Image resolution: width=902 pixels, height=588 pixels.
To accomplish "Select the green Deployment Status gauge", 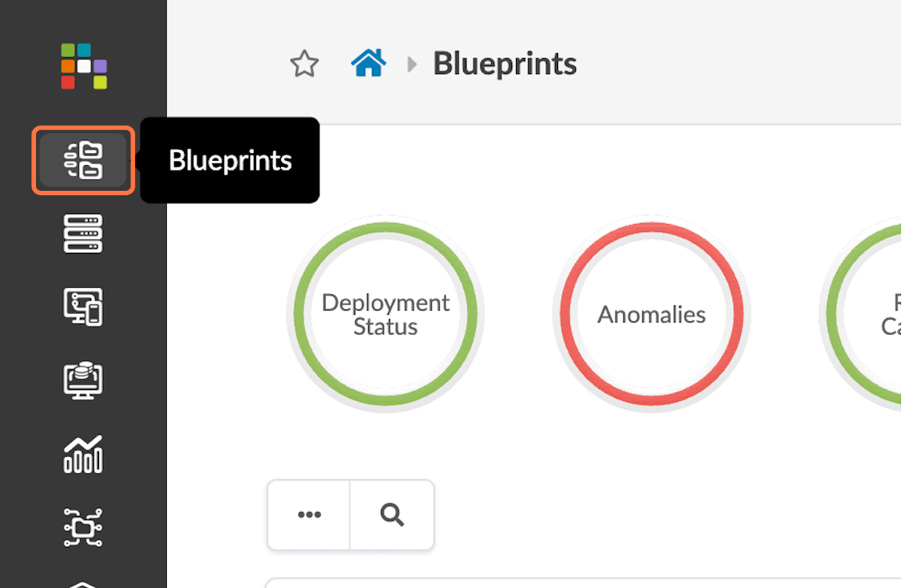I will pyautogui.click(x=385, y=314).
